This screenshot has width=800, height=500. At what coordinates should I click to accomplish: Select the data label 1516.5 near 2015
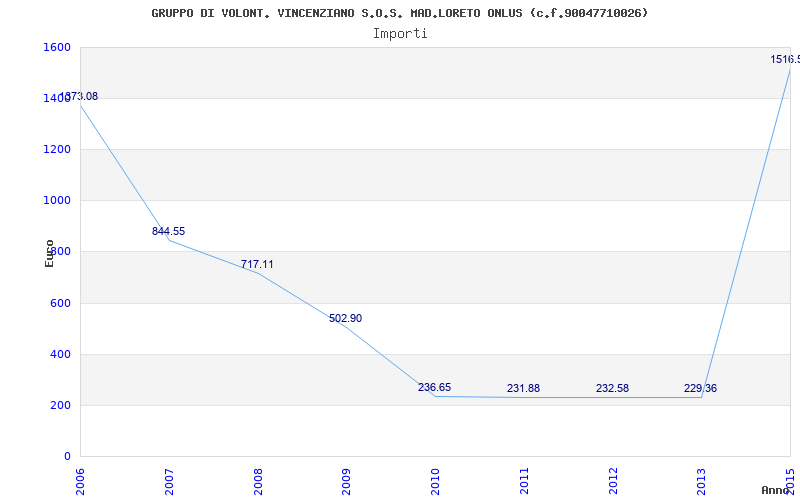[x=785, y=60]
